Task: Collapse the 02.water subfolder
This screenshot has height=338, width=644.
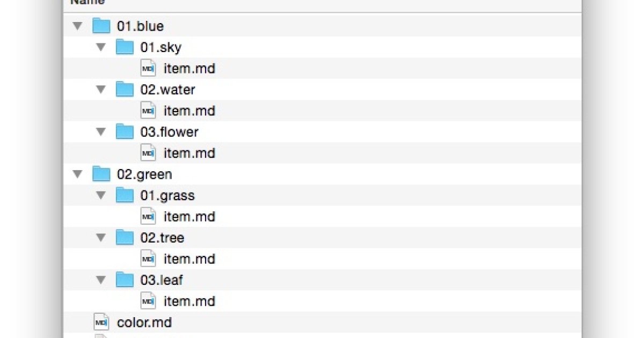Action: [101, 90]
